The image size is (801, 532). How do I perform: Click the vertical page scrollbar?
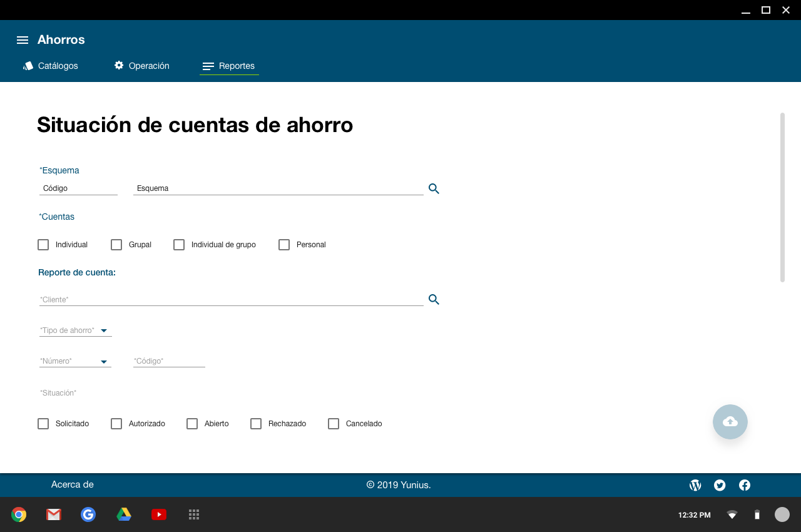coord(782,197)
